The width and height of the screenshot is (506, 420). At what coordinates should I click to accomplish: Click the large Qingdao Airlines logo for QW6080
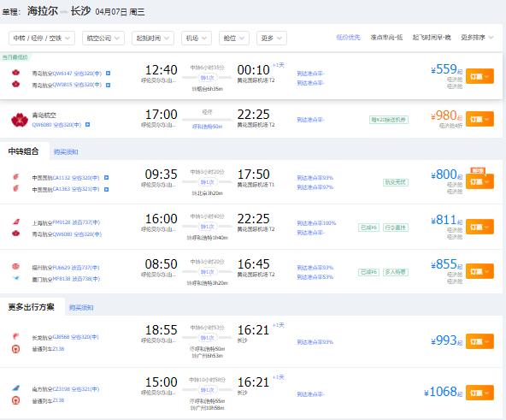click(x=20, y=120)
